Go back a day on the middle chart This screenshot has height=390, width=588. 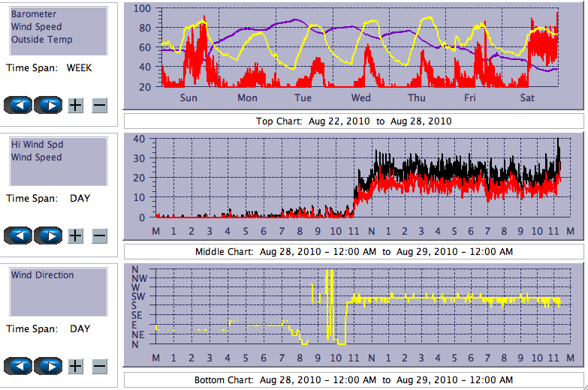coord(18,235)
